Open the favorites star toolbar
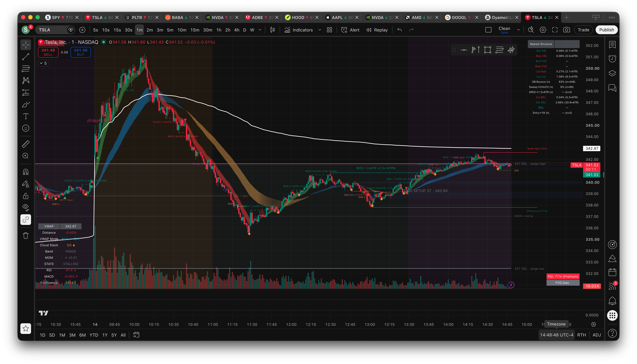 click(x=26, y=328)
